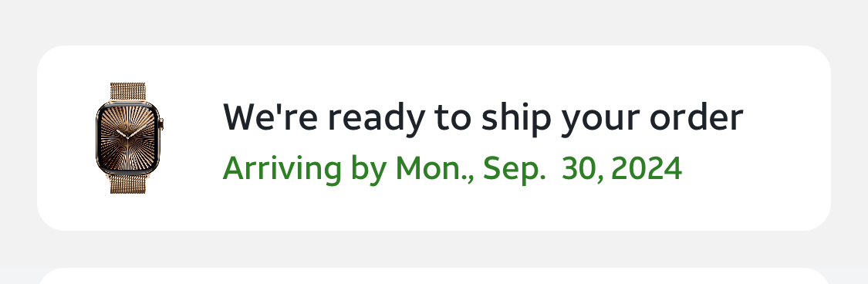Click the year "2024" in the arrival date

[647, 168]
